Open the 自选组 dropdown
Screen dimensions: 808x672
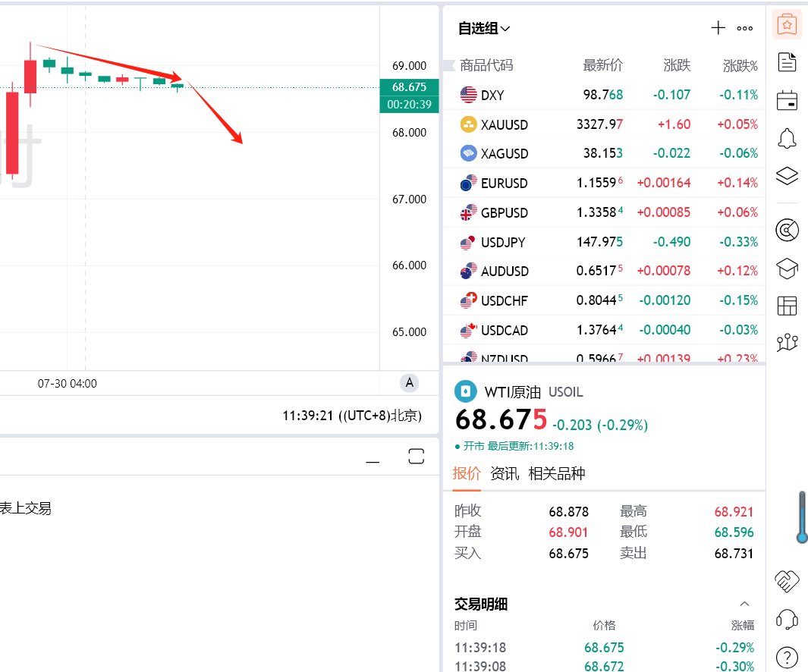[483, 27]
